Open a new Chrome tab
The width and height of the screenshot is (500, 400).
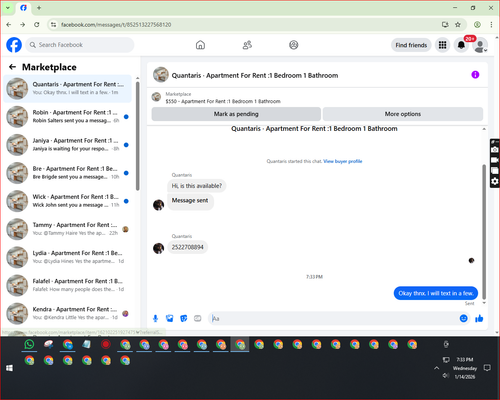[39, 8]
